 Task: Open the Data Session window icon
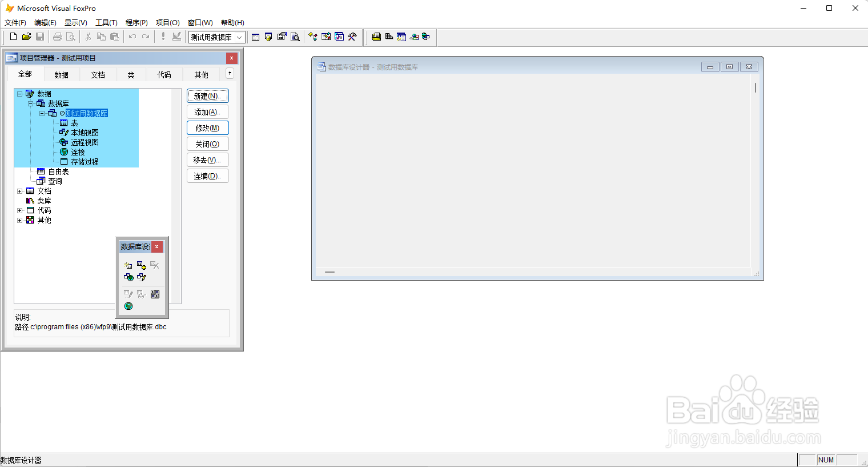point(268,37)
